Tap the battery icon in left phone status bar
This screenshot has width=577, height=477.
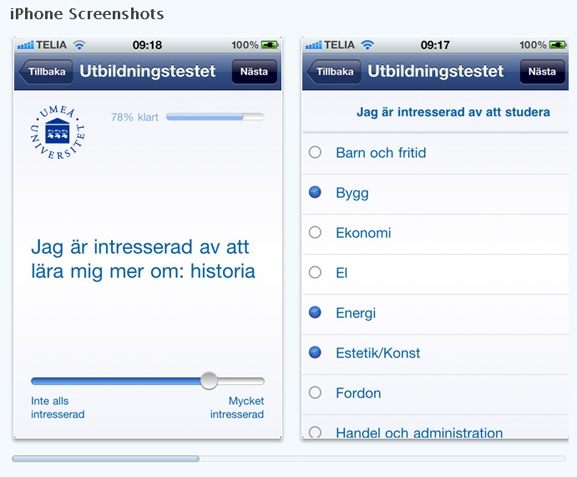point(270,45)
